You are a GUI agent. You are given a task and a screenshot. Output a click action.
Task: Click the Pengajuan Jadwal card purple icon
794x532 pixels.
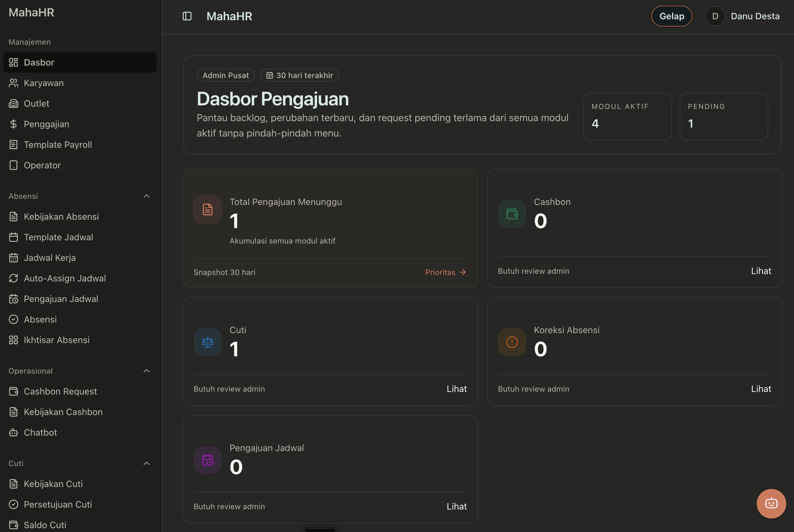click(207, 460)
